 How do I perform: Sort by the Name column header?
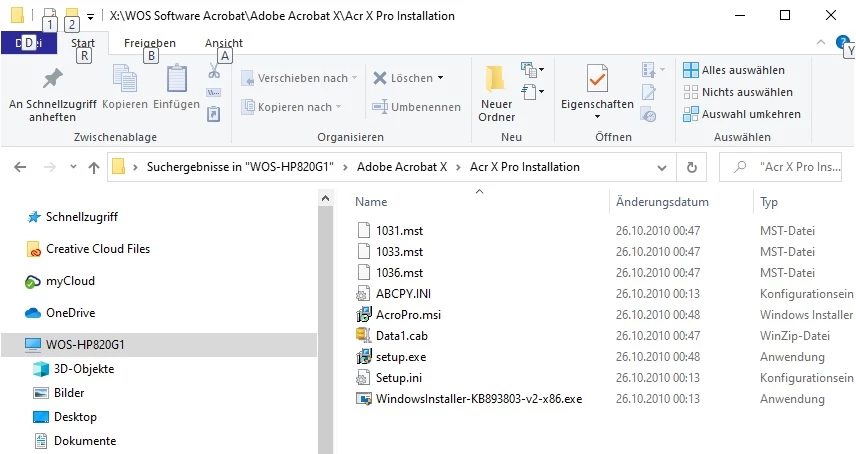371,202
